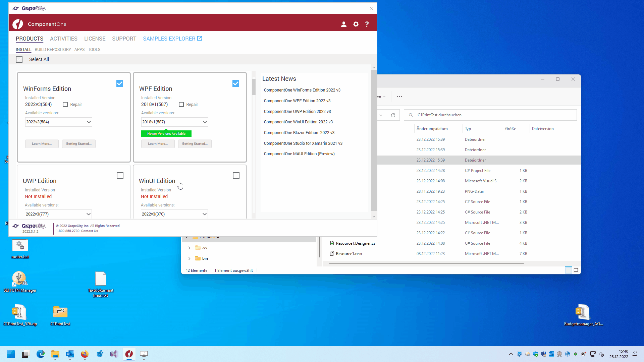Open UWP available versions dropdown
644x362 pixels.
pos(58,214)
